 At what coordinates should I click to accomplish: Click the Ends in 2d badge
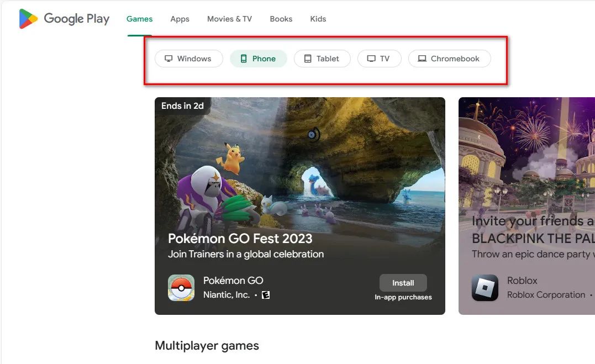pos(182,106)
